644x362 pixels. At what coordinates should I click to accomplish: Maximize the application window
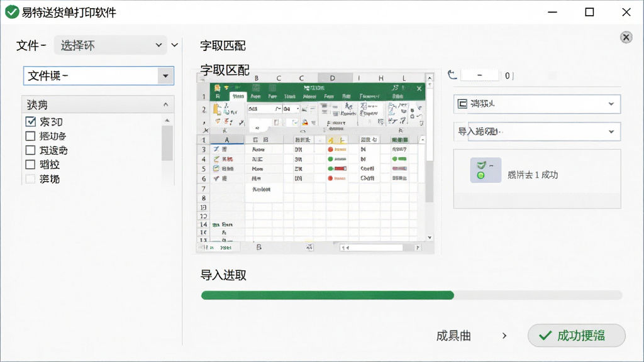click(x=589, y=13)
